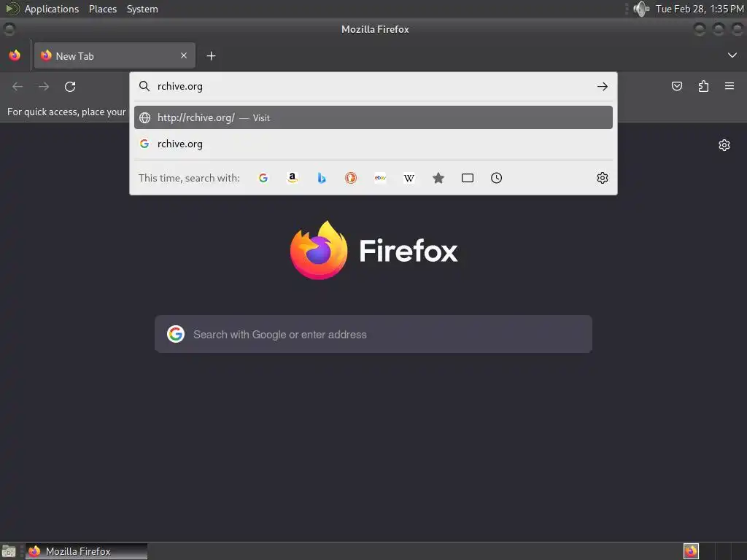Click the Forward navigation arrow
The height and width of the screenshot is (560, 747).
tap(44, 86)
